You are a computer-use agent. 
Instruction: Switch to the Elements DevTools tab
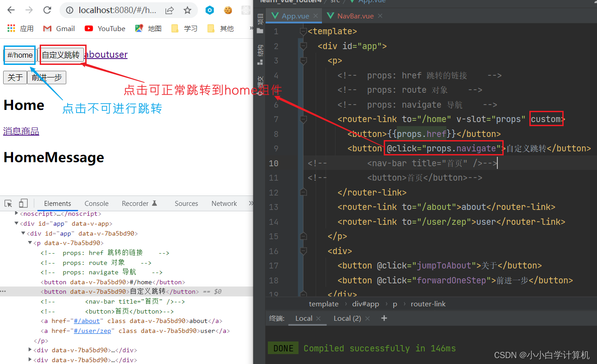[57, 204]
